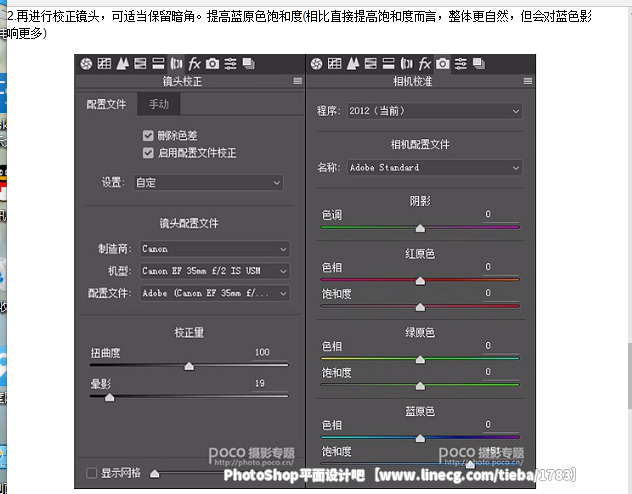632x494 pixels.
Task: Open 程序 dropdown showing 2012
Action: pyautogui.click(x=435, y=111)
